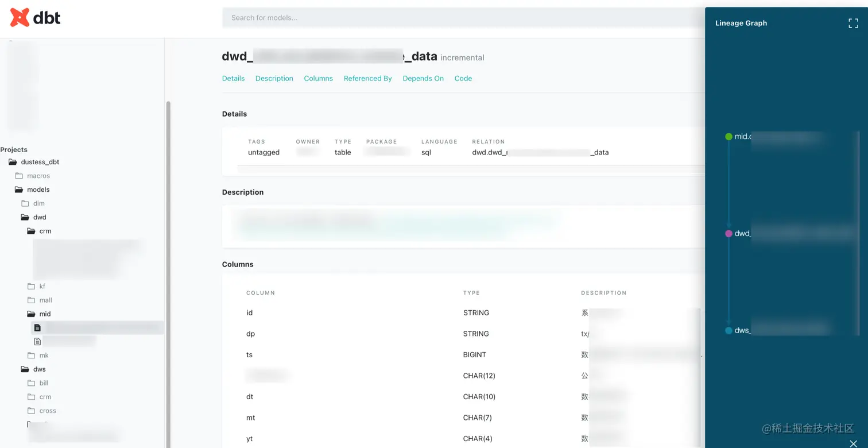The height and width of the screenshot is (448, 868).
Task: Expand the crm folder under dws
Action: tap(39, 397)
